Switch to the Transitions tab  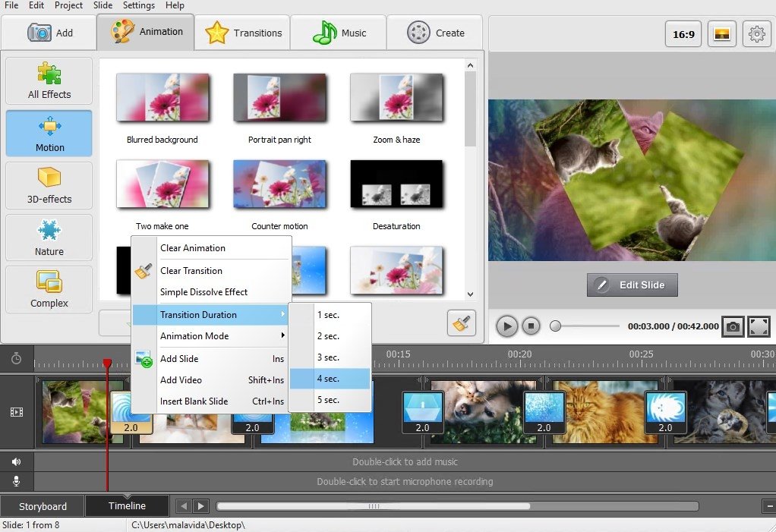(x=242, y=33)
